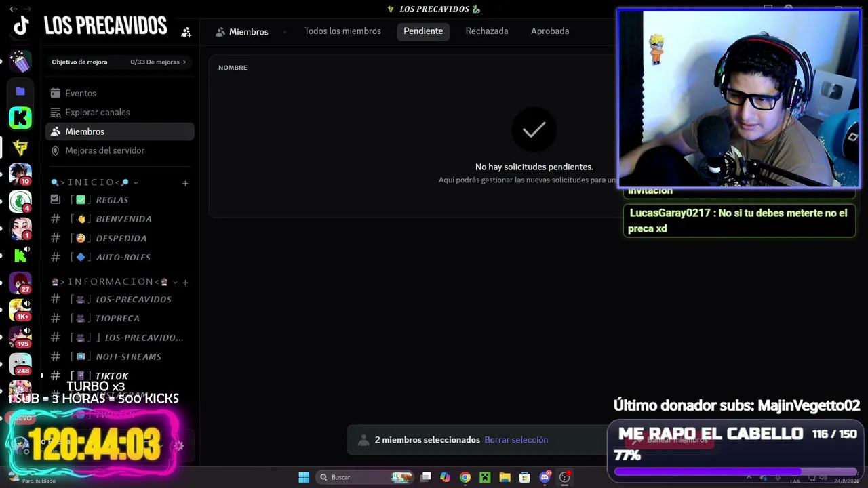Select the Pendiente tab
868x488 pixels.
click(x=423, y=31)
